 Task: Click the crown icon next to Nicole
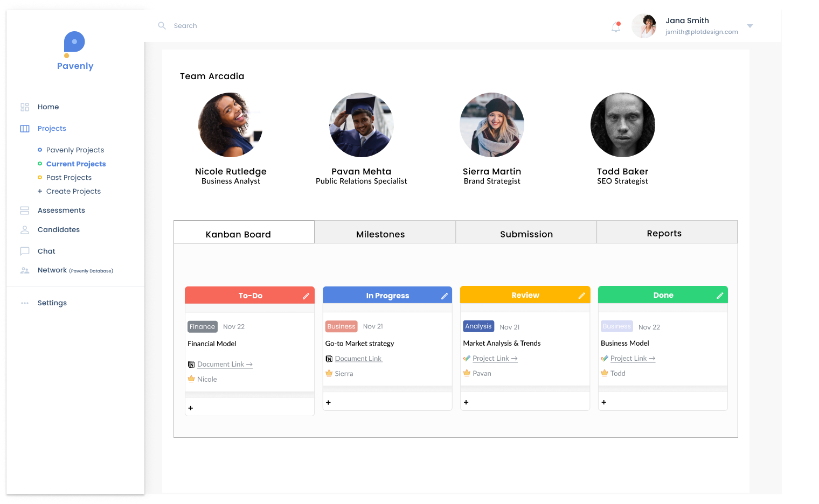(191, 379)
